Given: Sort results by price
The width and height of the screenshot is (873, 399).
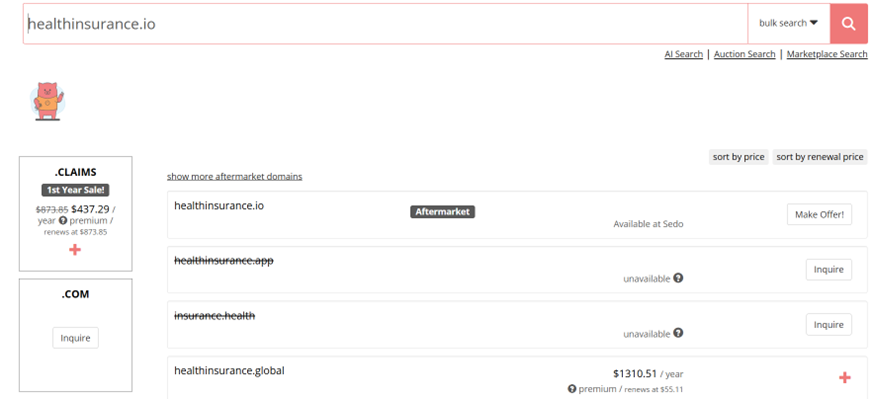Looking at the screenshot, I should [738, 157].
